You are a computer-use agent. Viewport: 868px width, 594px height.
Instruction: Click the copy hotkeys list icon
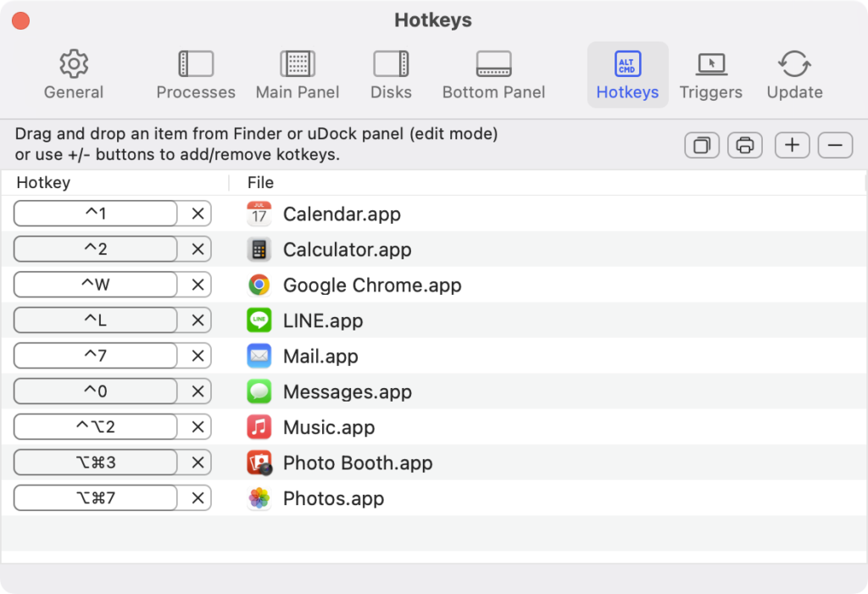[x=701, y=145]
